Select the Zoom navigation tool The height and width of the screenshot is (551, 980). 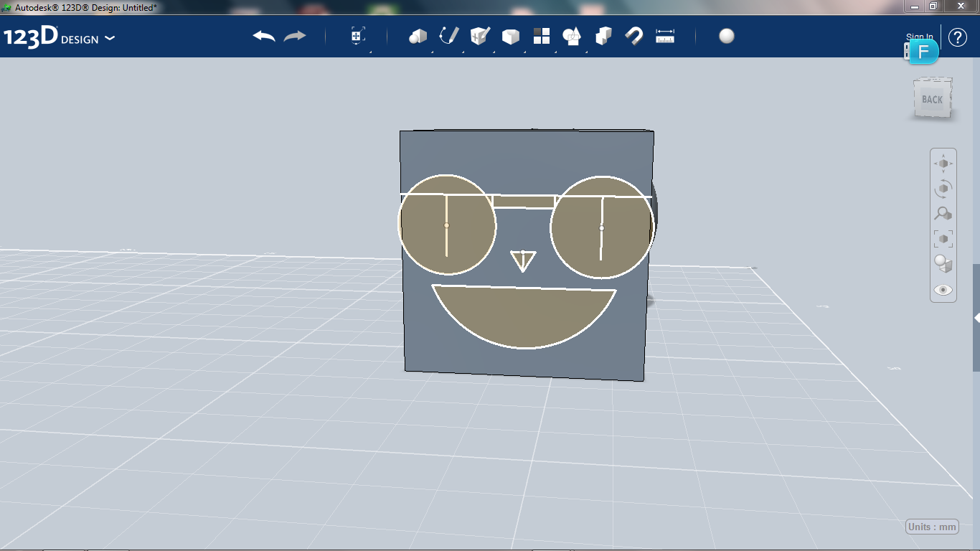[943, 214]
